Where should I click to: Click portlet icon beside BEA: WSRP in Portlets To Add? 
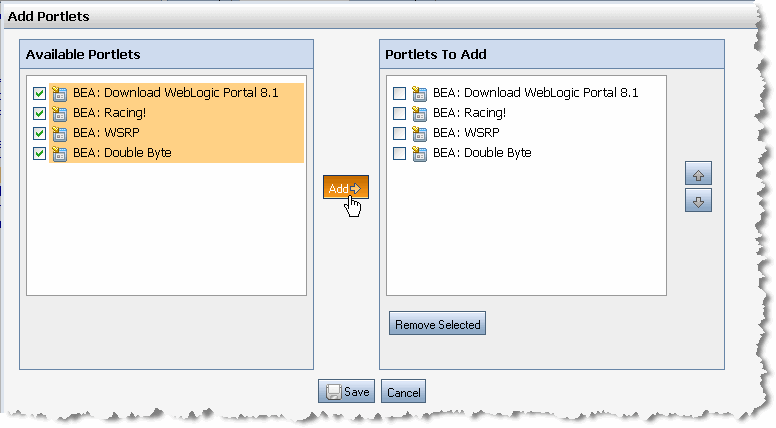point(419,133)
